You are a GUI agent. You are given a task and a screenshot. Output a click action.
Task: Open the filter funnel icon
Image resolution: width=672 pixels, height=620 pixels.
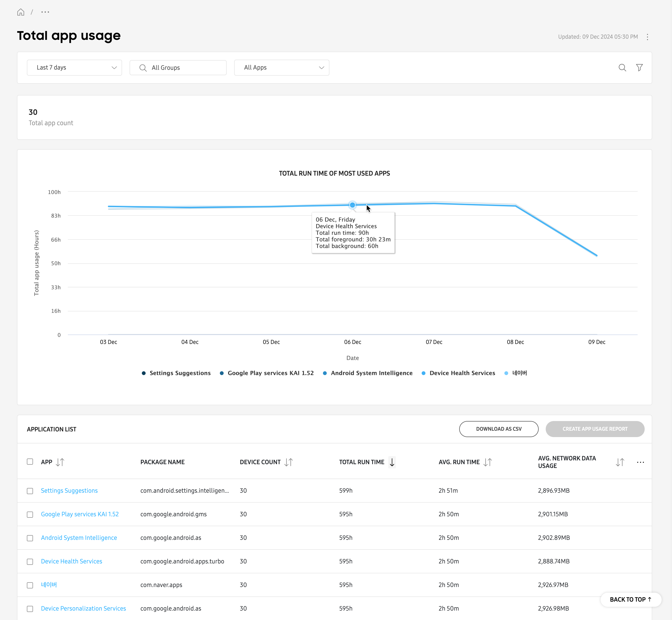coord(640,67)
